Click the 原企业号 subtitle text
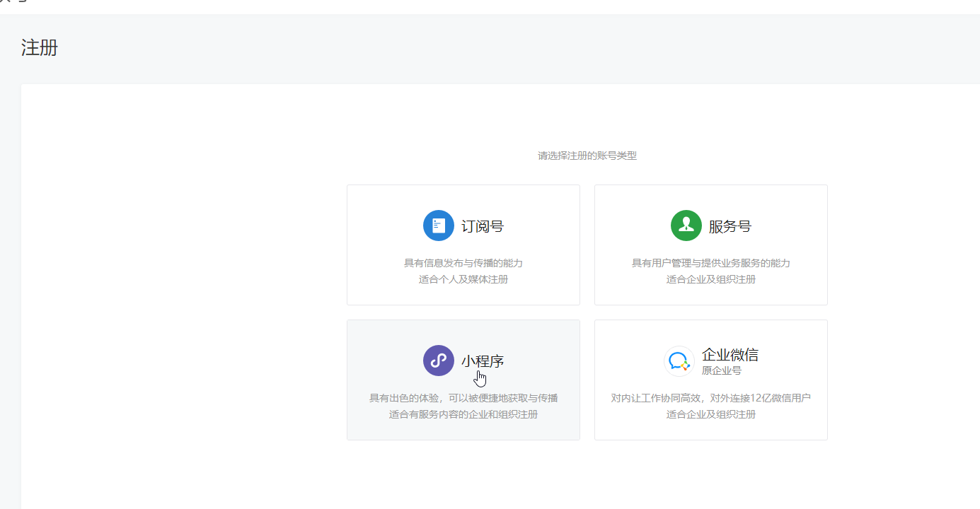The width and height of the screenshot is (980, 509). pyautogui.click(x=722, y=370)
